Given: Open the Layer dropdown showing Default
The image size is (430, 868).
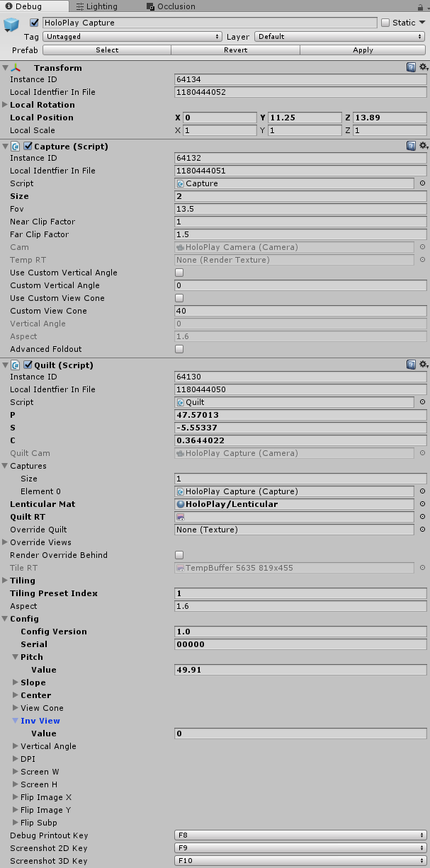Looking at the screenshot, I should click(341, 36).
